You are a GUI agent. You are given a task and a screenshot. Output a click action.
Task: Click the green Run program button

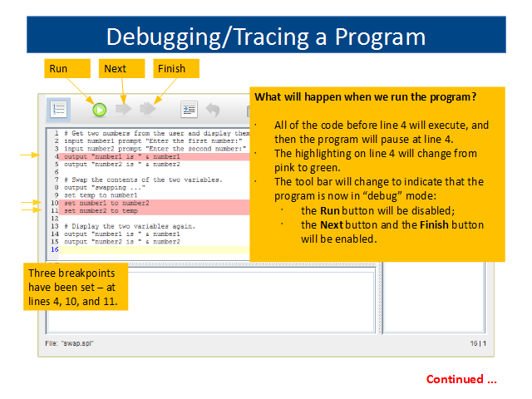pos(100,110)
